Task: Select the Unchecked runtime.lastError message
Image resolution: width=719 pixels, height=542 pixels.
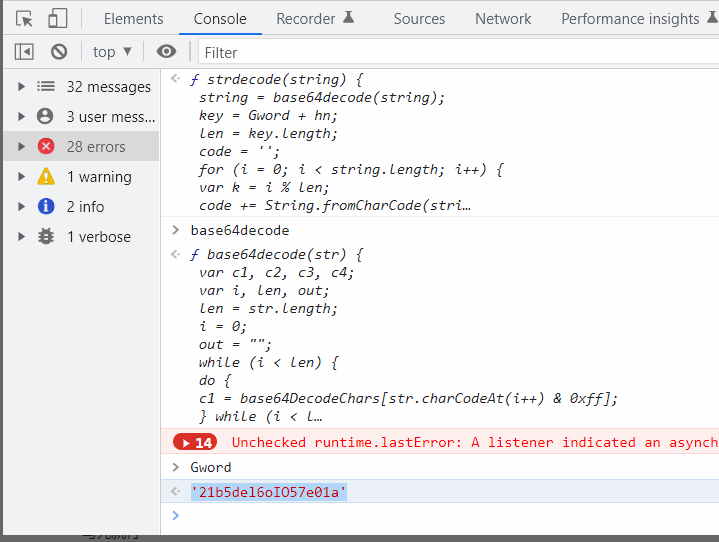Action: point(475,442)
